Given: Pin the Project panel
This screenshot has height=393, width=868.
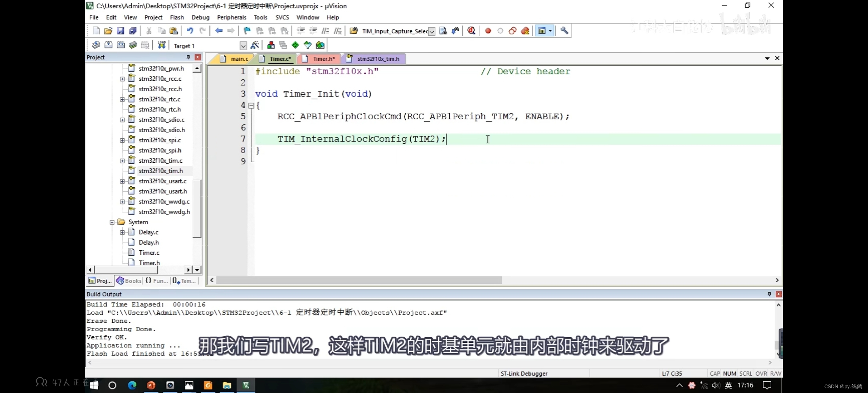Looking at the screenshot, I should tap(188, 57).
